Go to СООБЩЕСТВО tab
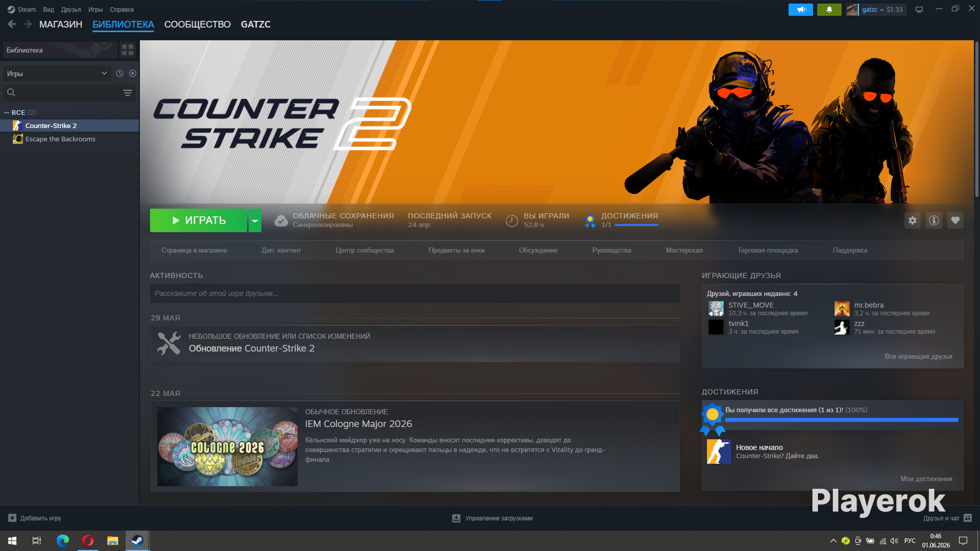This screenshot has width=980, height=551. [197, 24]
